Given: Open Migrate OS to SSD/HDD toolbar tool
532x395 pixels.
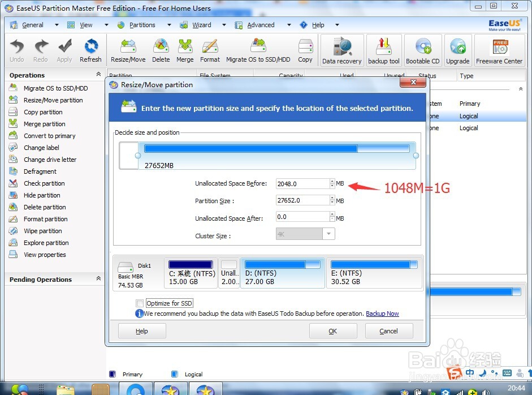Looking at the screenshot, I should point(258,50).
